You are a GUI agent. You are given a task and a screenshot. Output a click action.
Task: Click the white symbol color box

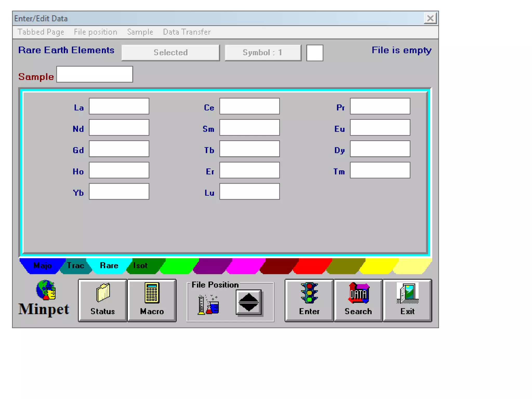click(315, 53)
